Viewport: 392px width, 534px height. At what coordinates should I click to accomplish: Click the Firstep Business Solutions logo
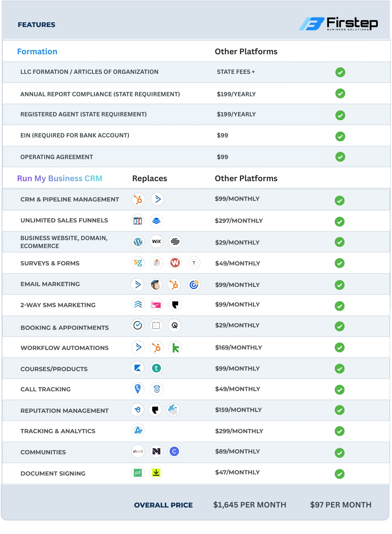pyautogui.click(x=338, y=24)
